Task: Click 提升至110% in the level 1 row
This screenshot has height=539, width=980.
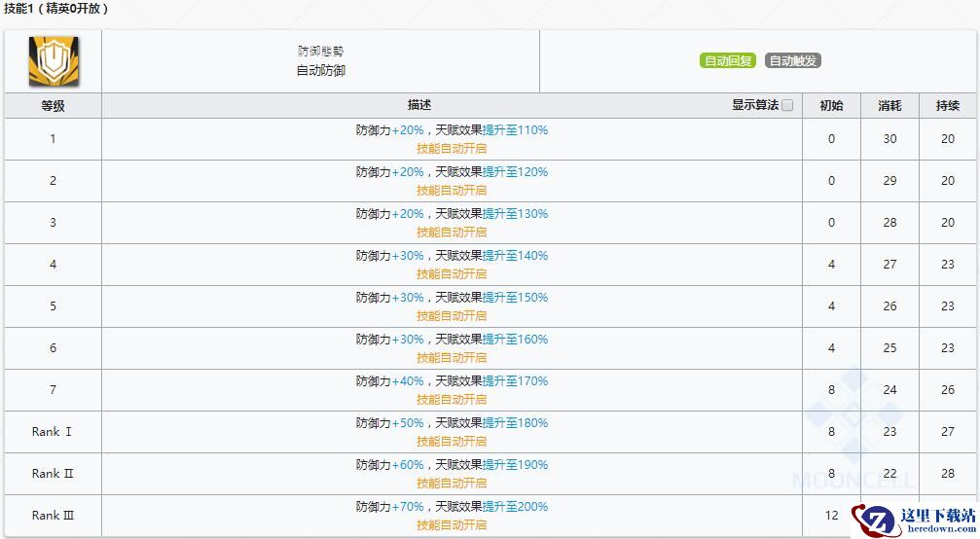Action: [x=515, y=130]
